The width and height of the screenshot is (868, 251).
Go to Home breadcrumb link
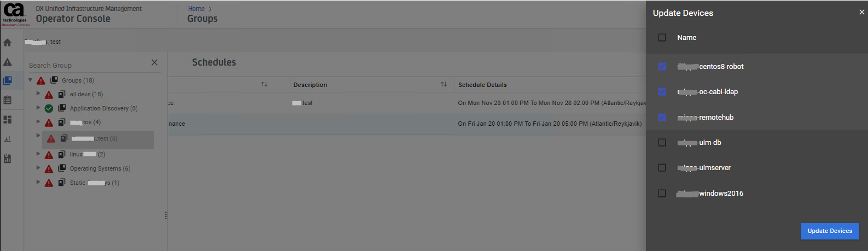196,9
